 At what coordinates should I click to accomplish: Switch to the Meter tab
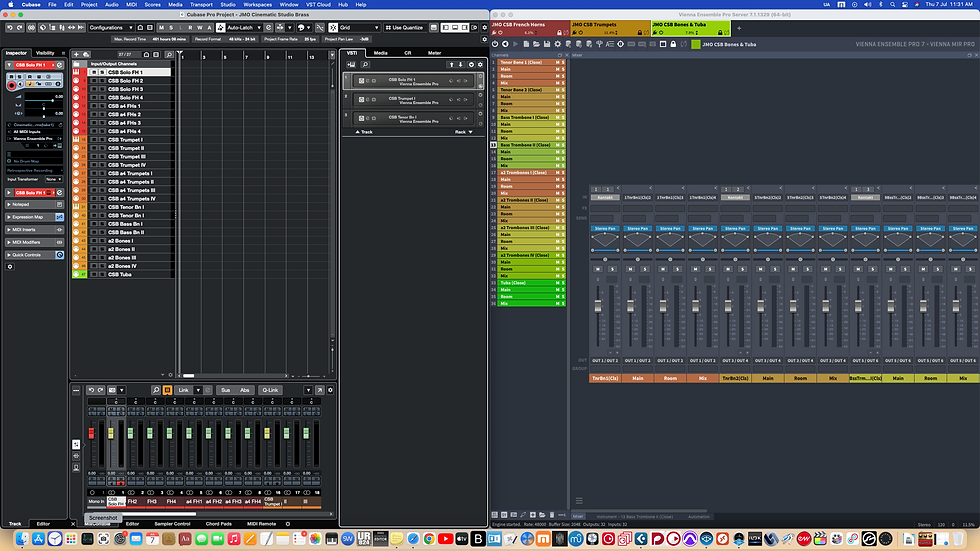pyautogui.click(x=434, y=53)
